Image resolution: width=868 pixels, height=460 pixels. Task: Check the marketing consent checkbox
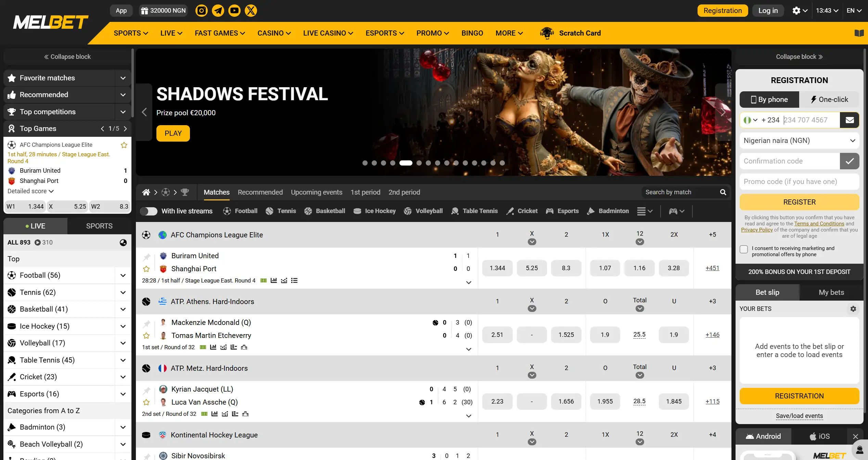[x=743, y=249]
